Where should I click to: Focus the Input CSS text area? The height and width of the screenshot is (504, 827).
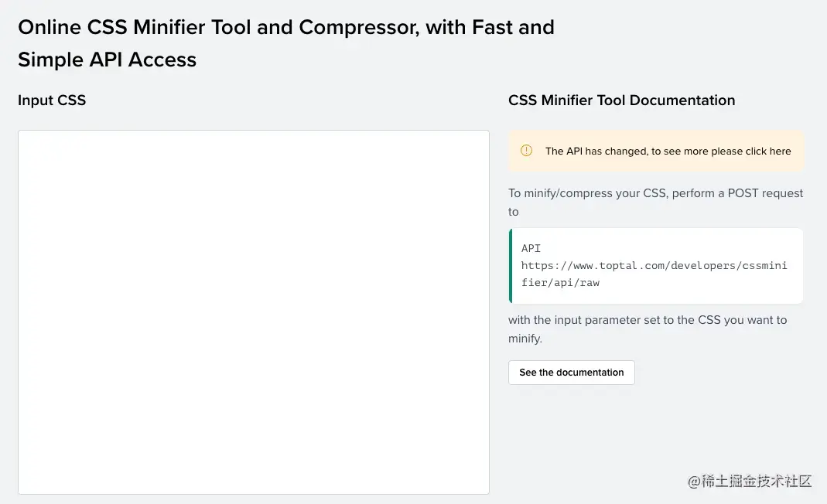pyautogui.click(x=254, y=312)
